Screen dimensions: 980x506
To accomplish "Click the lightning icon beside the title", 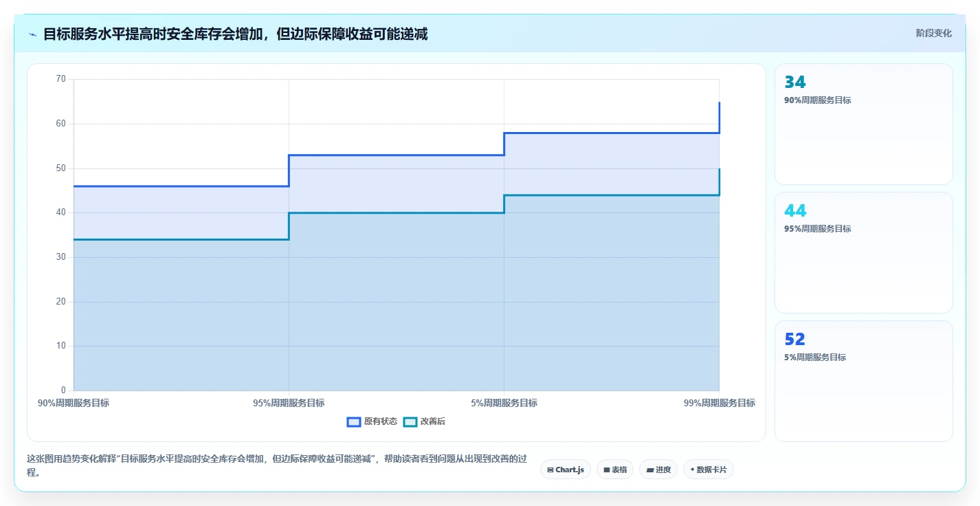I will (x=33, y=34).
